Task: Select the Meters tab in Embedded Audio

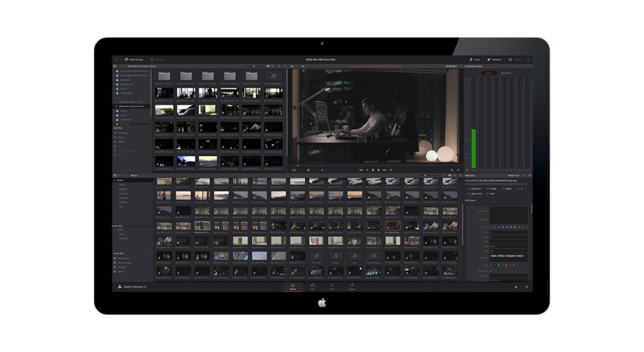Action: [488, 73]
